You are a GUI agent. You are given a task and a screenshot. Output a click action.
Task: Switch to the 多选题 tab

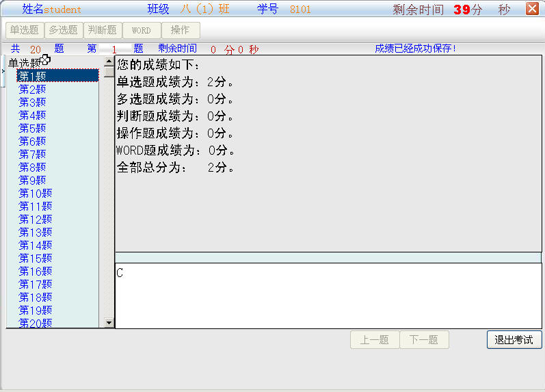coord(64,30)
